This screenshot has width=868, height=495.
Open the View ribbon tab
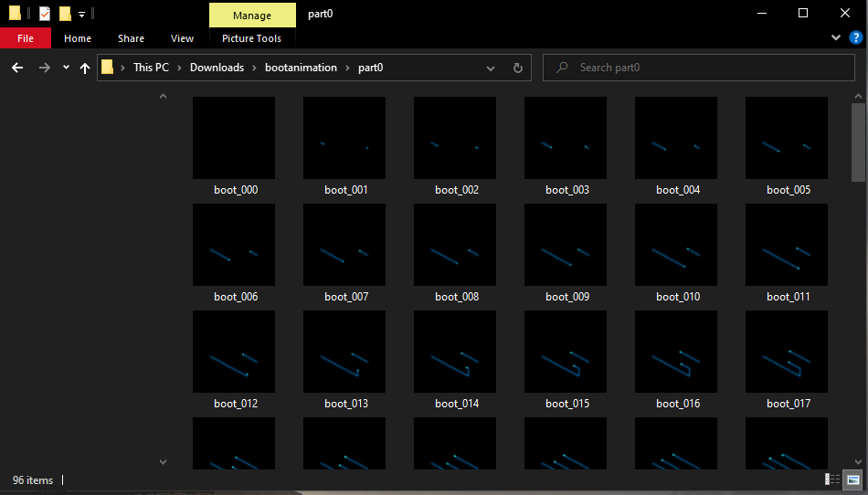coord(182,38)
